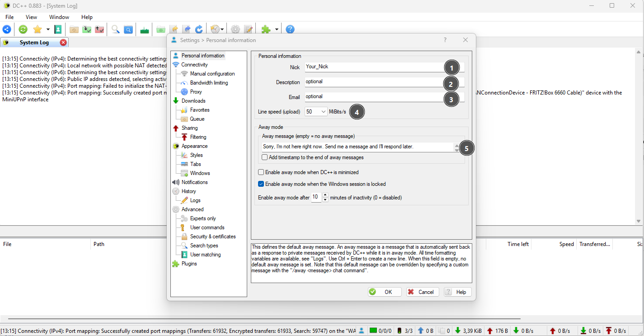Click the green Plugins puzzle icon
This screenshot has height=336, width=644.
click(266, 29)
